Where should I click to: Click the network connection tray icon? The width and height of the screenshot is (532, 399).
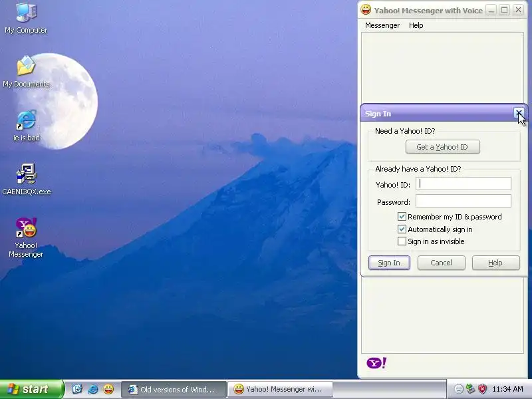[x=470, y=388]
